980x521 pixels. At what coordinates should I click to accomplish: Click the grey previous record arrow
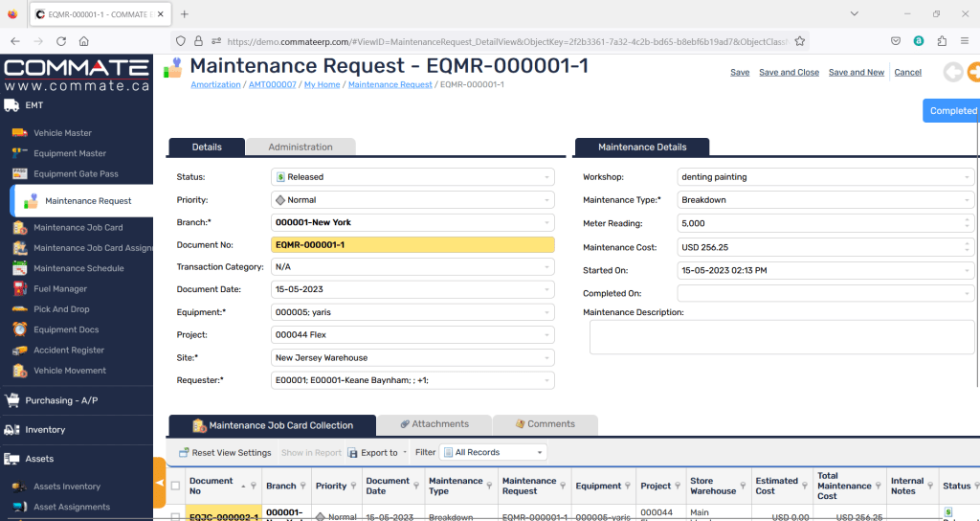[952, 73]
